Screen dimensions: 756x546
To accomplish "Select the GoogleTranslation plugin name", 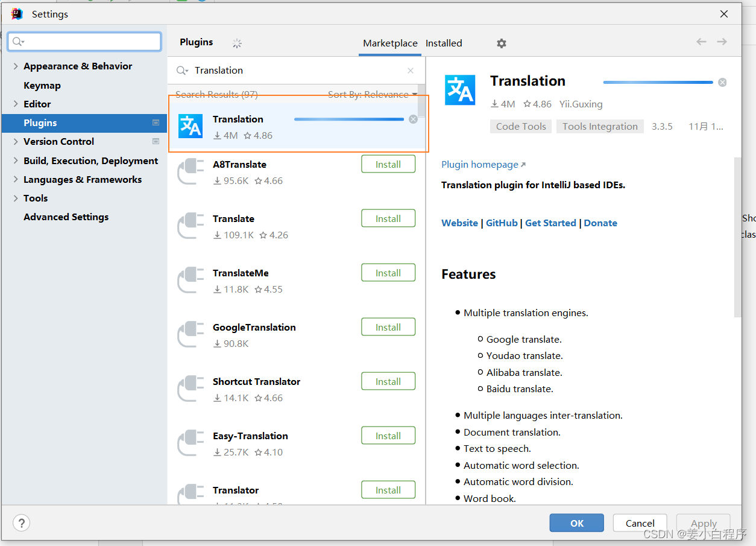I will coord(254,327).
